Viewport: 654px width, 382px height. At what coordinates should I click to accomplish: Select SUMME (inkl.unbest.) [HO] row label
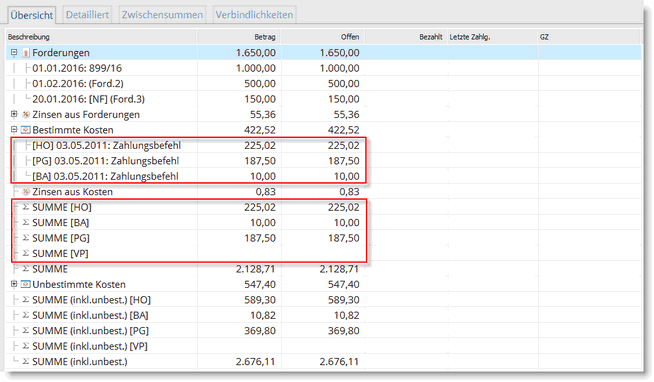point(91,300)
